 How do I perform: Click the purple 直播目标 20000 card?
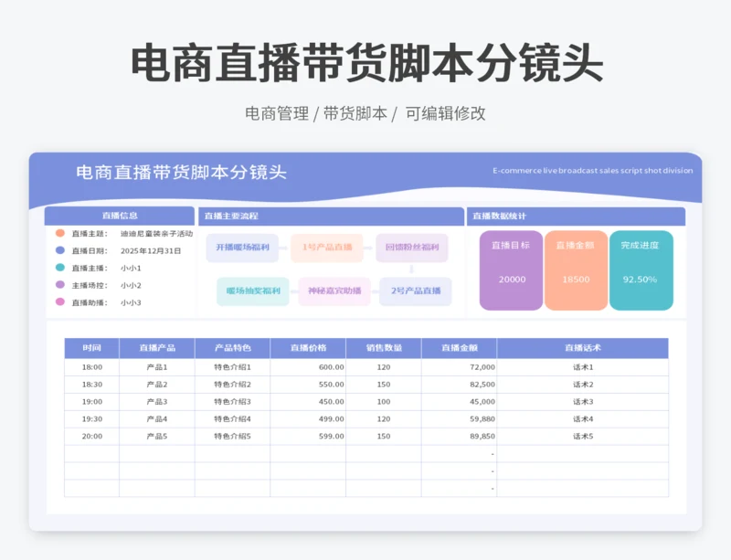511,270
